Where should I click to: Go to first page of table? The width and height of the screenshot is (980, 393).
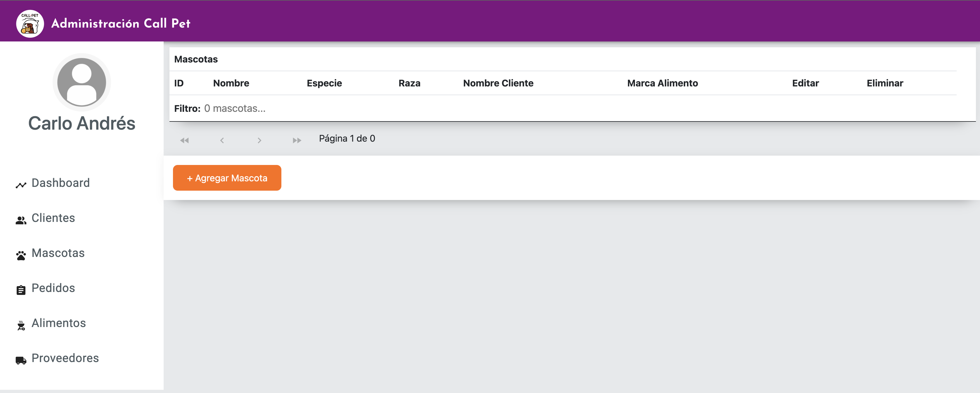pos(184,140)
